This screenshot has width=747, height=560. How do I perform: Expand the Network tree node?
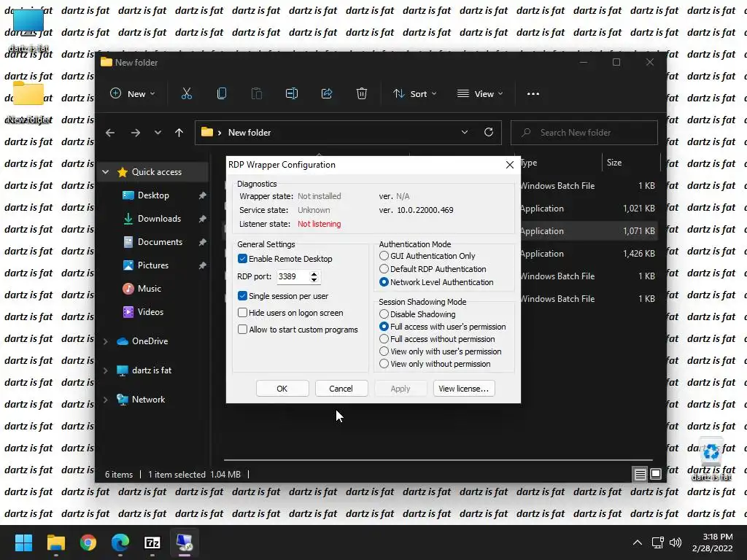coord(106,400)
